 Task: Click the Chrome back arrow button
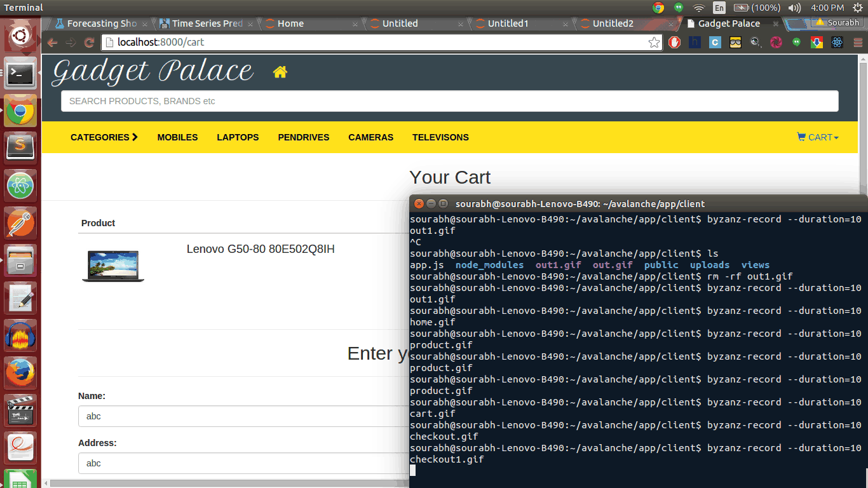(x=52, y=43)
